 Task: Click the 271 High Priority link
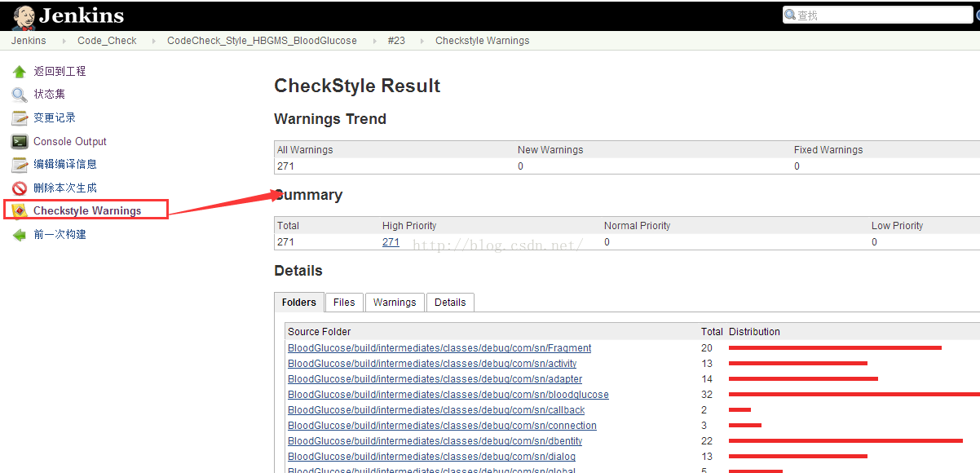pyautogui.click(x=391, y=242)
